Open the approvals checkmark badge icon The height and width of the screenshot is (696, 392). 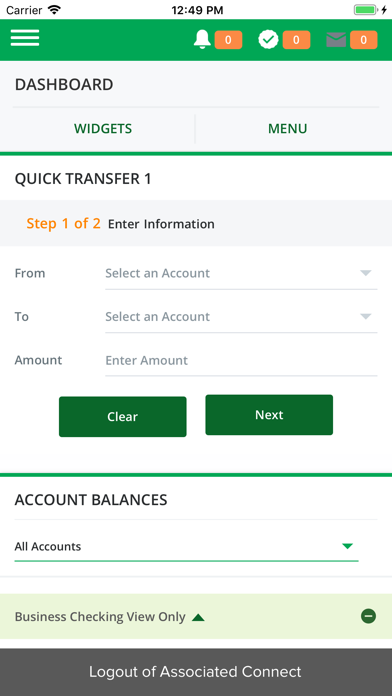click(268, 40)
